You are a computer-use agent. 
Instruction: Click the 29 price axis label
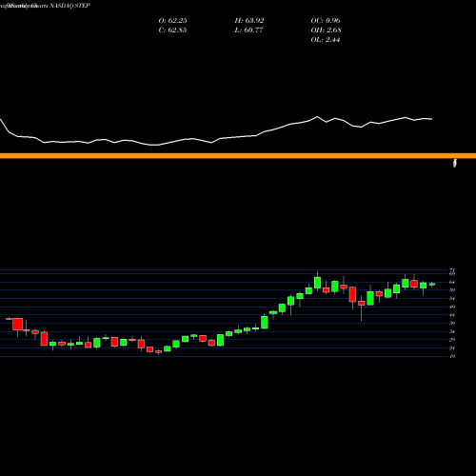452,340
